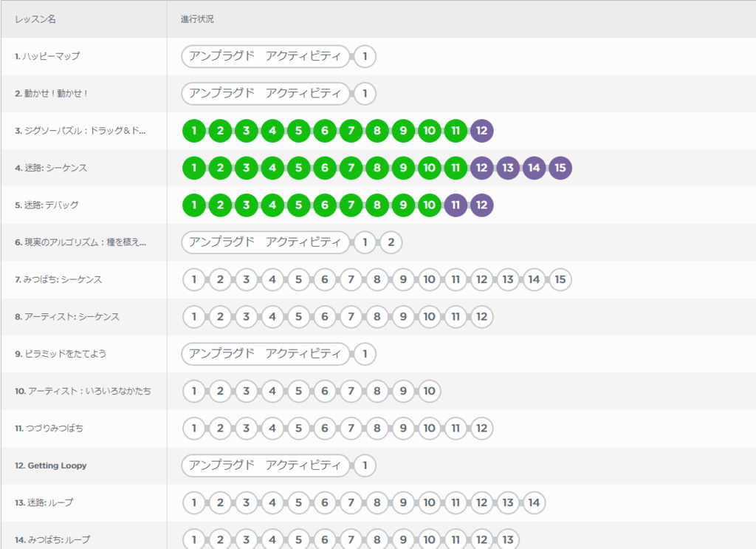
Task: Open level 1 of lesson 7 みつばち: シーケンス
Action: pos(194,279)
